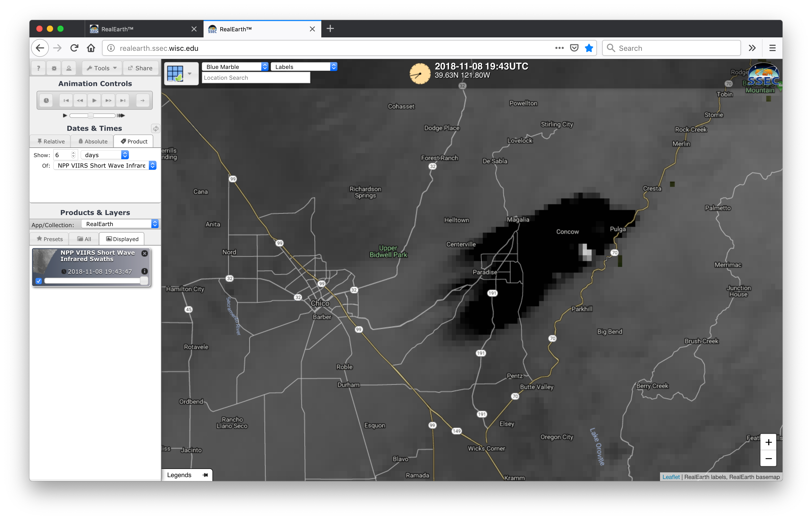Show more toolbar items chevron
Image resolution: width=812 pixels, height=520 pixels.
(752, 48)
